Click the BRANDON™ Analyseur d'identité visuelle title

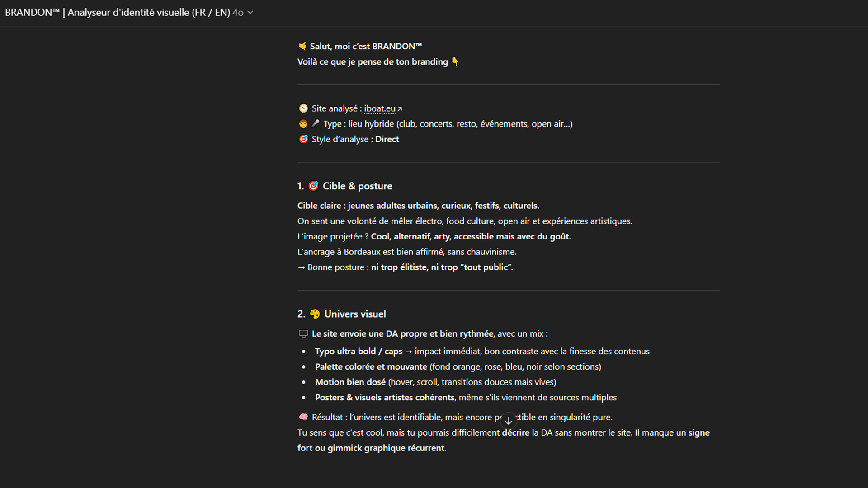click(118, 13)
